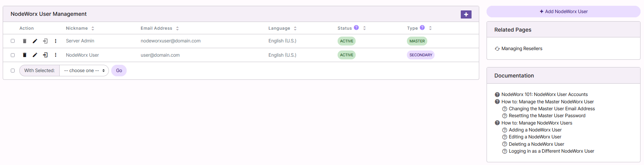Open more actions menu for NodeWorx User row
The width and height of the screenshot is (644, 165).
point(55,55)
